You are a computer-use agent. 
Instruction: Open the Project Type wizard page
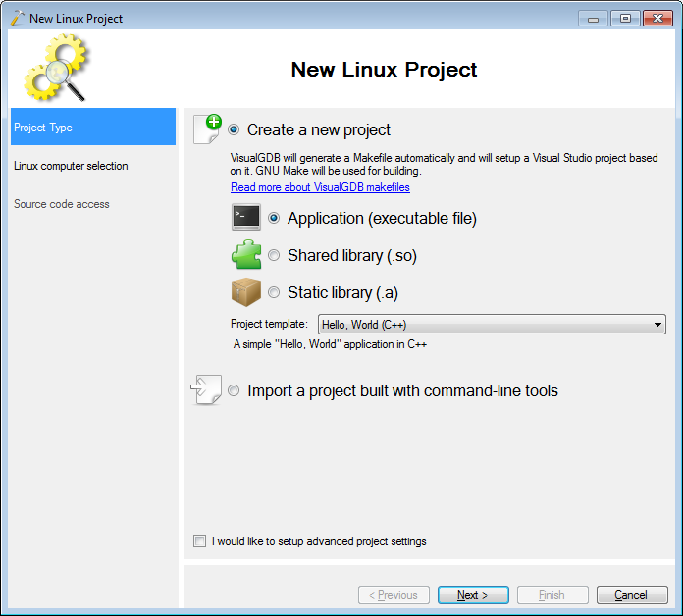click(93, 127)
